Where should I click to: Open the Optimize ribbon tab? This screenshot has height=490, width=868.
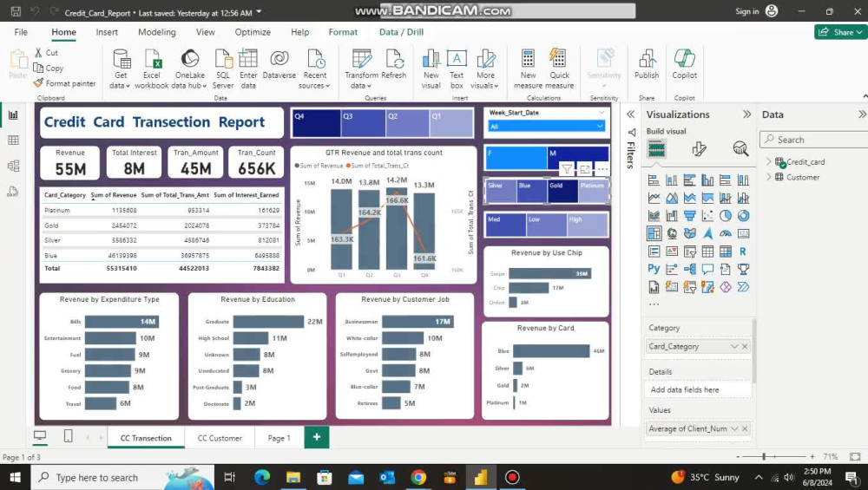[253, 32]
